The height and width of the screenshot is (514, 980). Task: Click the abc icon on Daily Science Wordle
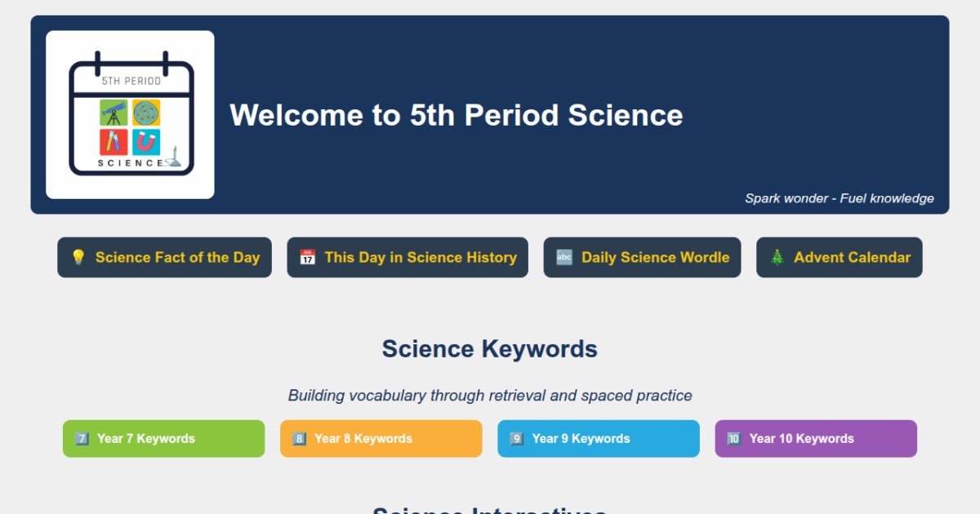click(x=563, y=257)
